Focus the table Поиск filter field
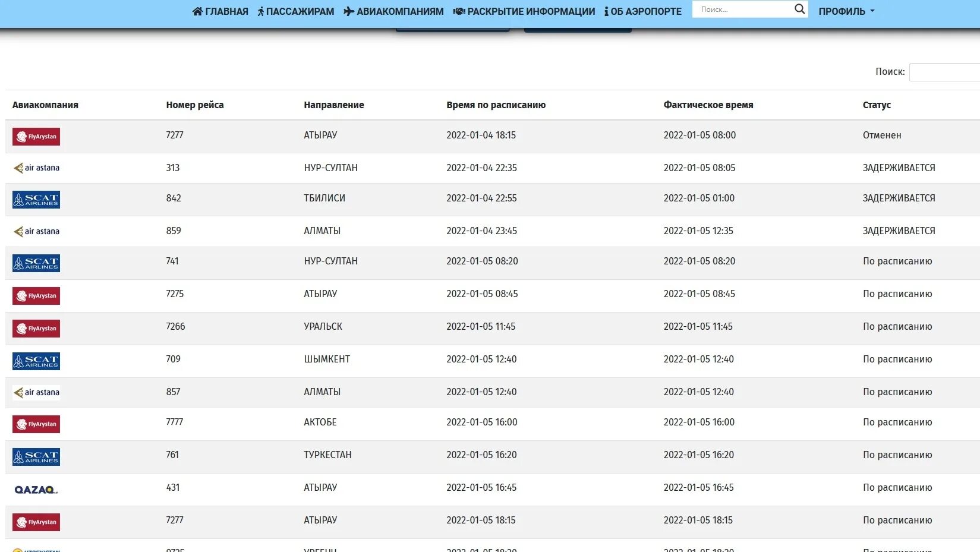Viewport: 980px width, 552px height. 944,72
